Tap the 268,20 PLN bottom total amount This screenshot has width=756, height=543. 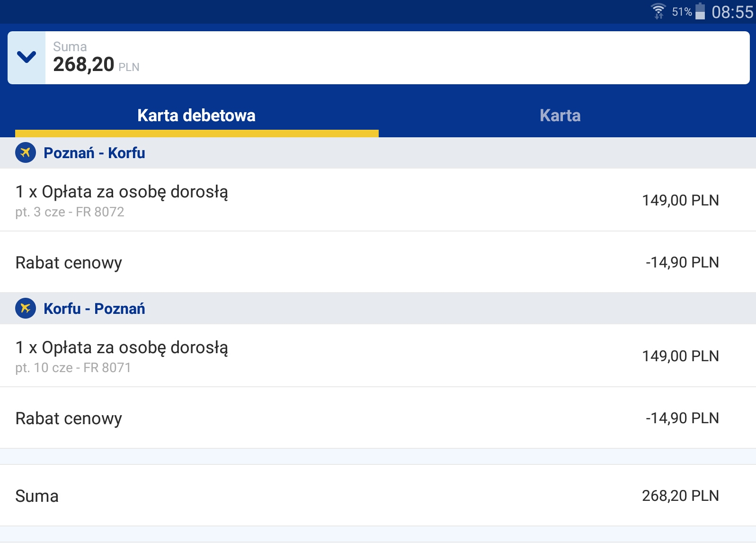tap(680, 496)
